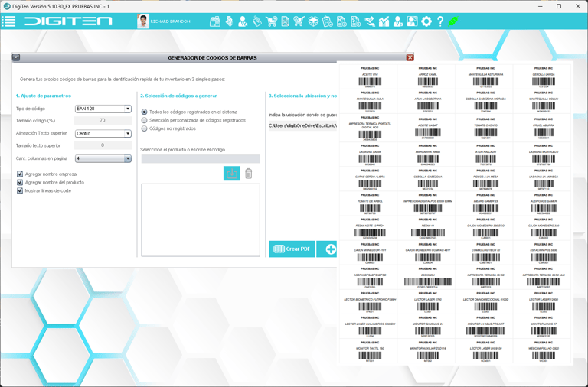This screenshot has width=588, height=387.
Task: Open the Cant. columnas en pagina dropdown
Action: [x=103, y=158]
